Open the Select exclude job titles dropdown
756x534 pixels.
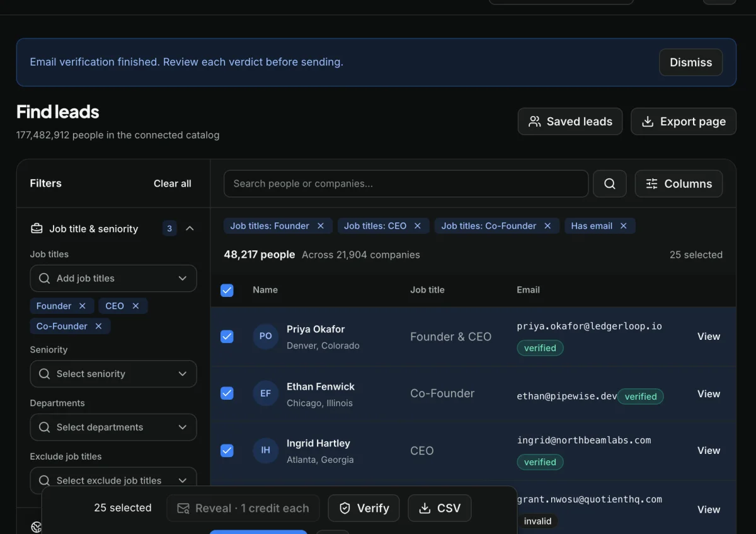(x=113, y=480)
